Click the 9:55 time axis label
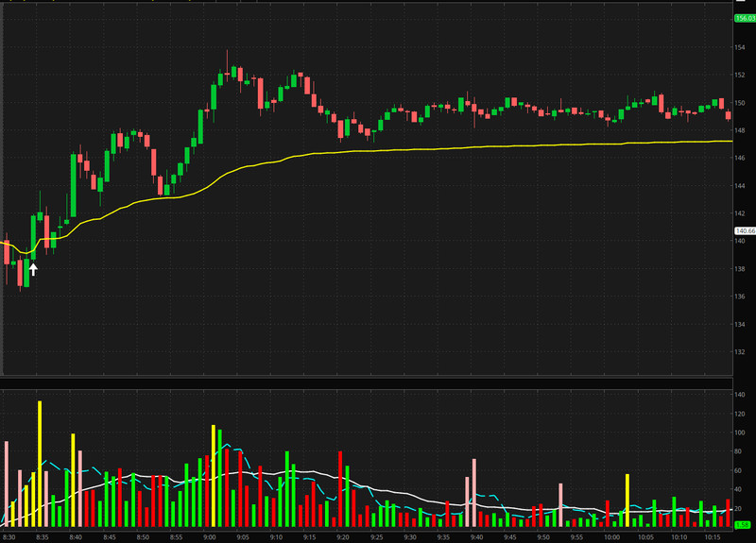 576,537
